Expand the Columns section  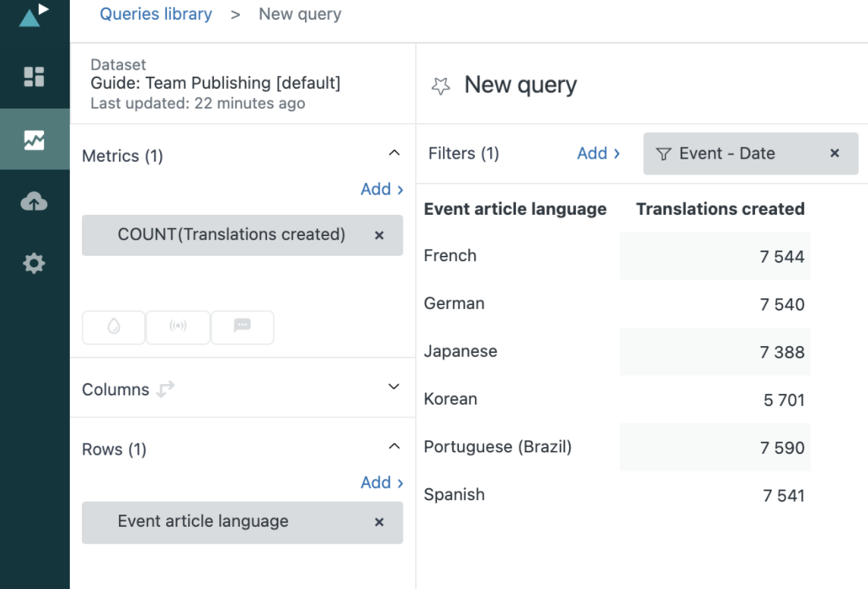[x=394, y=386]
